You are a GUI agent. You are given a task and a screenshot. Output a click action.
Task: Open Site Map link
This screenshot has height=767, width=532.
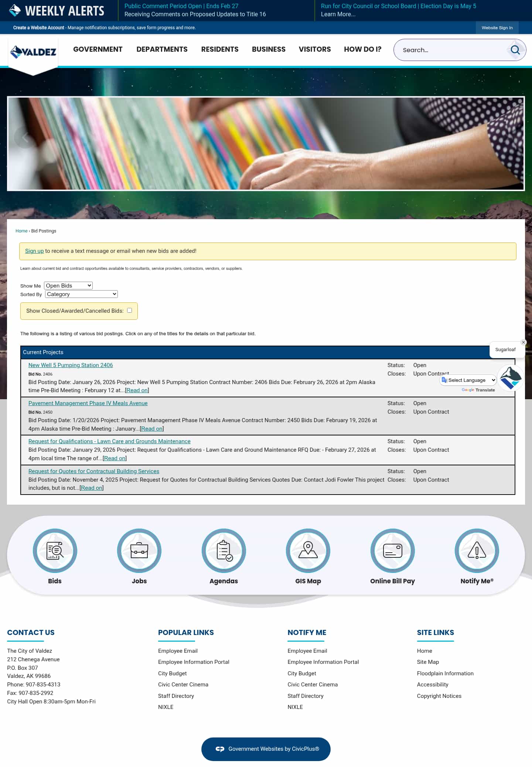(x=428, y=662)
